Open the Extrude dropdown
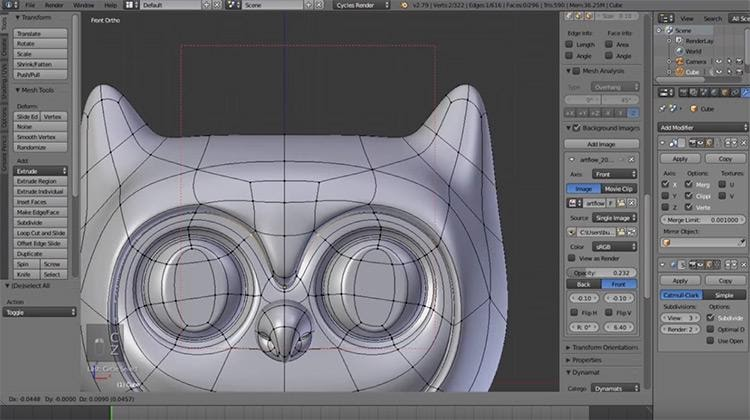The height and width of the screenshot is (420, 750). coord(40,171)
